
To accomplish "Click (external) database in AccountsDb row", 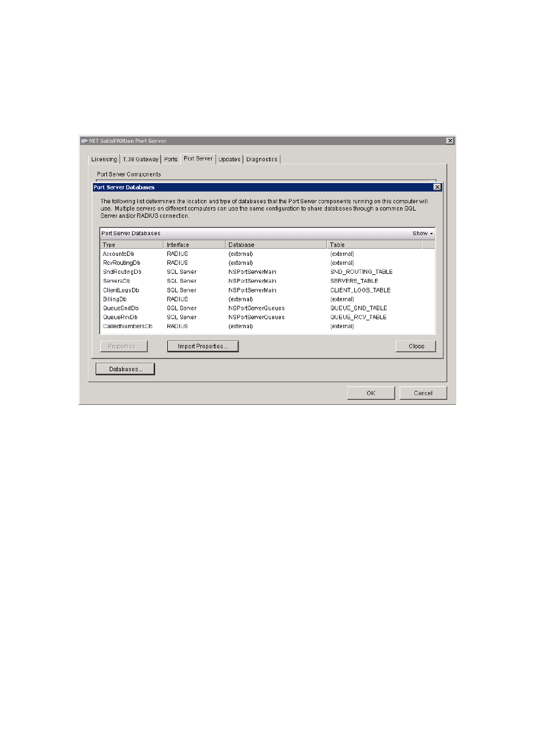I will 241,254.
